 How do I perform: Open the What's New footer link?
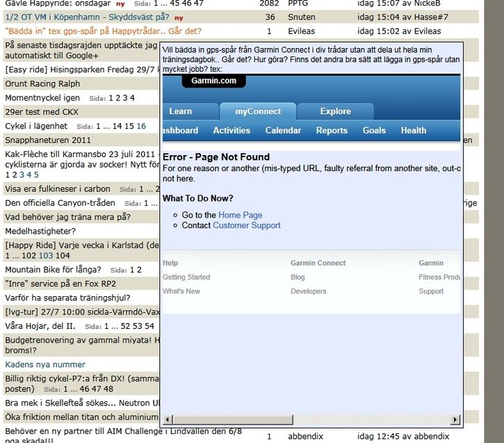[x=181, y=291]
